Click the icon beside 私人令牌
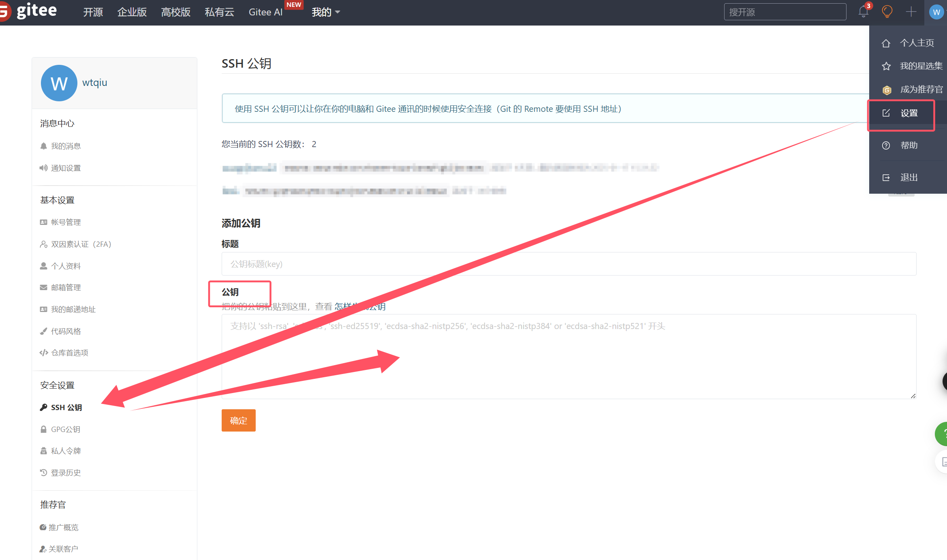Screen dimensions: 947x560 pos(43,451)
